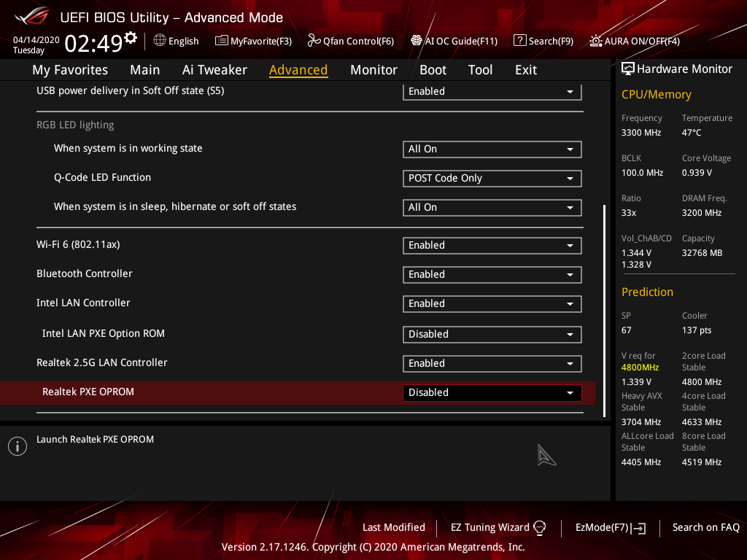Open the working state lighting dropdown
The width and height of the screenshot is (747, 560).
(492, 149)
